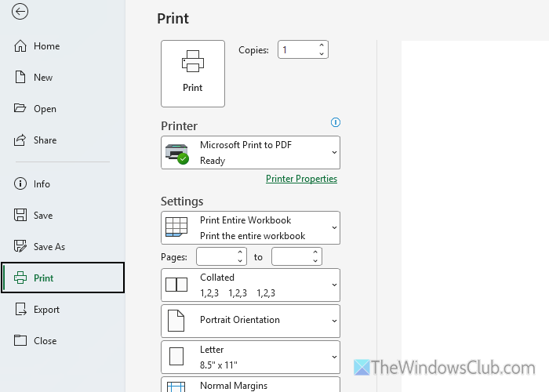Click the blank print preview page
The image size is (549, 392).
[474, 216]
